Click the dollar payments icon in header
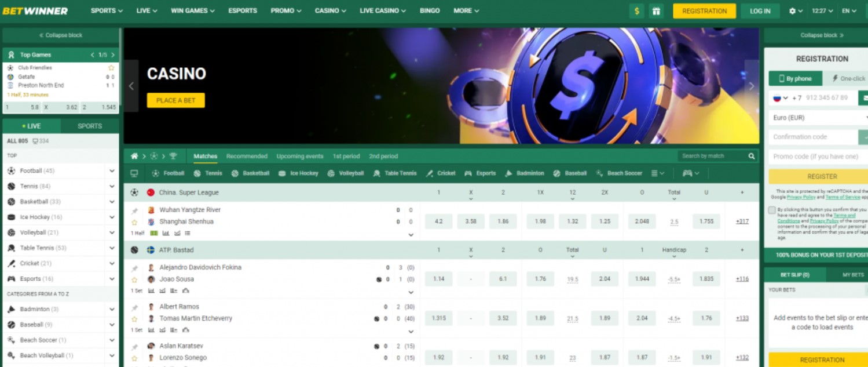868x367 pixels. click(637, 11)
